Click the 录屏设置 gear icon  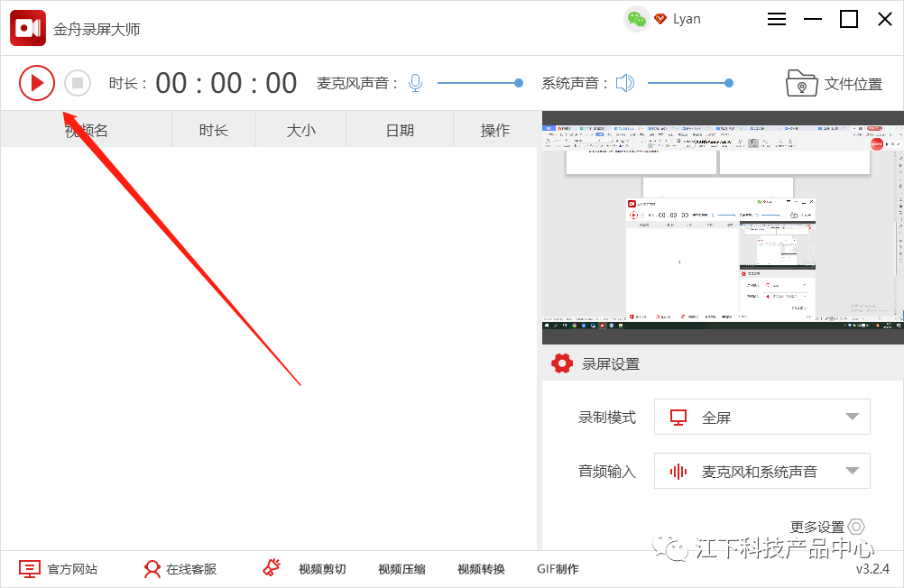tap(561, 363)
